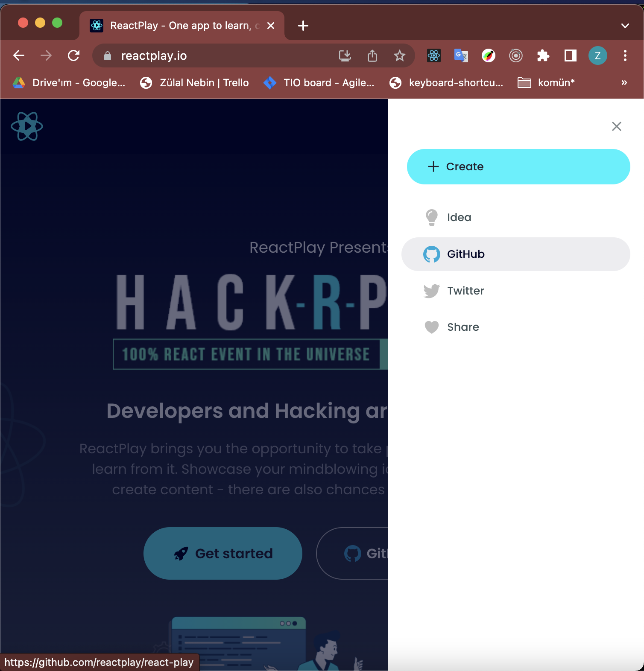
Task: Open the komün* bookmarks folder
Action: (x=546, y=83)
